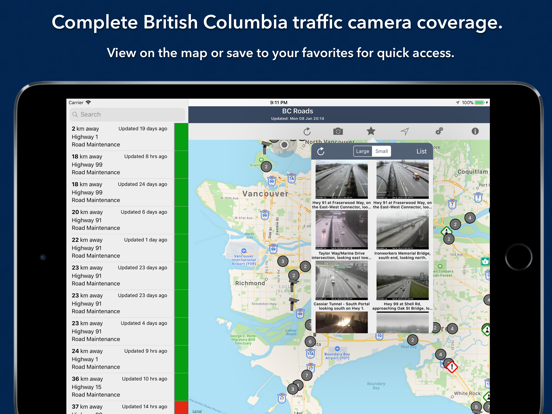Open Highway 99 event updated 24 days ago
This screenshot has width=552, height=414.
click(127, 192)
